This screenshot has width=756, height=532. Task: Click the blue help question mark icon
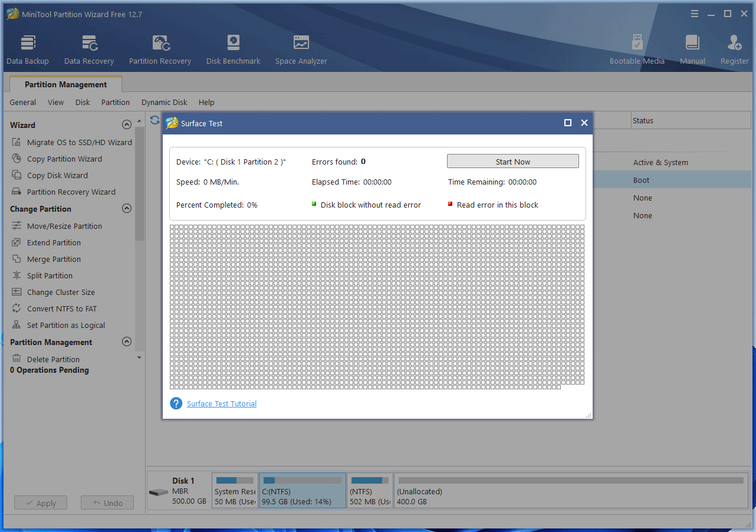coord(176,403)
